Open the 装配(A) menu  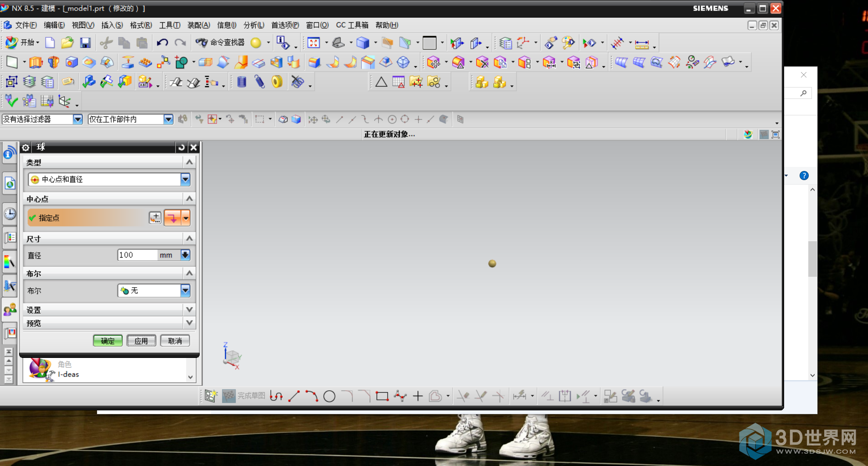pyautogui.click(x=199, y=25)
